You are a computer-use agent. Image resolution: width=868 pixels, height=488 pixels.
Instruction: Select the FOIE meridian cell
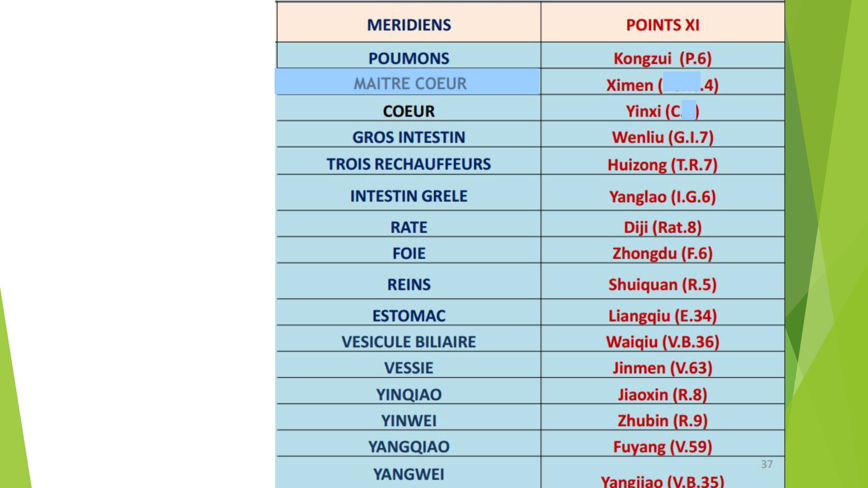pos(409,250)
